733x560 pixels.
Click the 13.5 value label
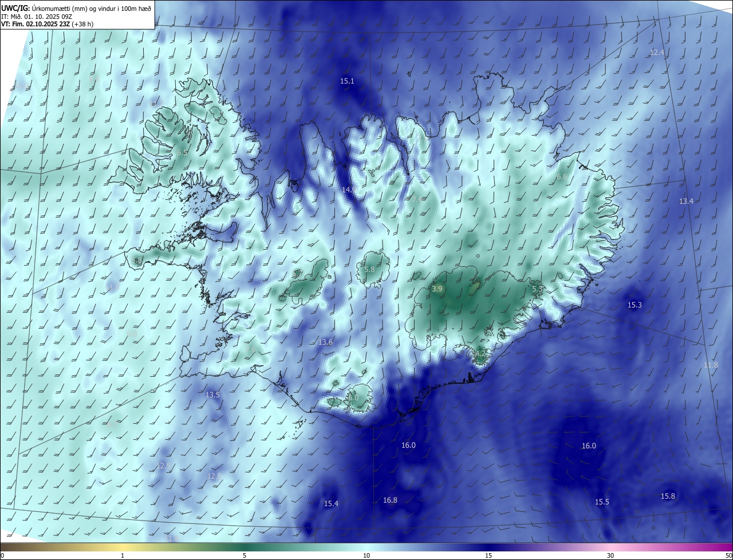tap(212, 395)
